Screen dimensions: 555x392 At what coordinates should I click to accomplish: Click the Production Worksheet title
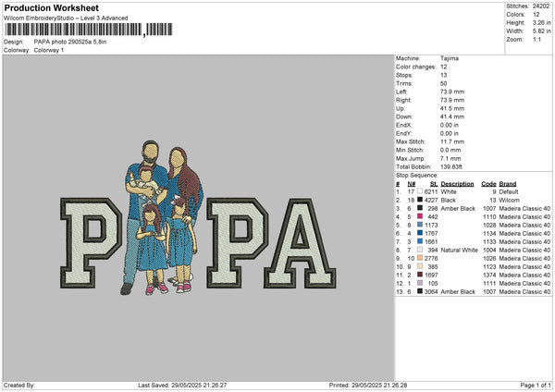[x=51, y=7]
